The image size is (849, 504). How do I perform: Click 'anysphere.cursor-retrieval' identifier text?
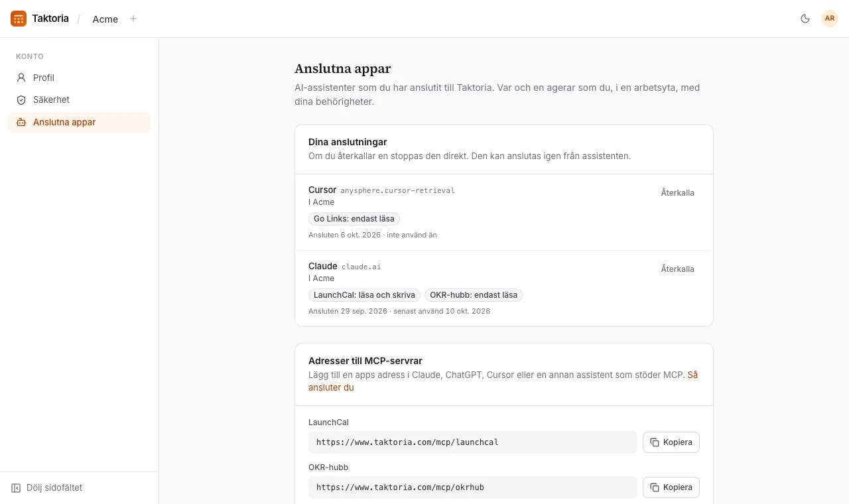pos(398,190)
